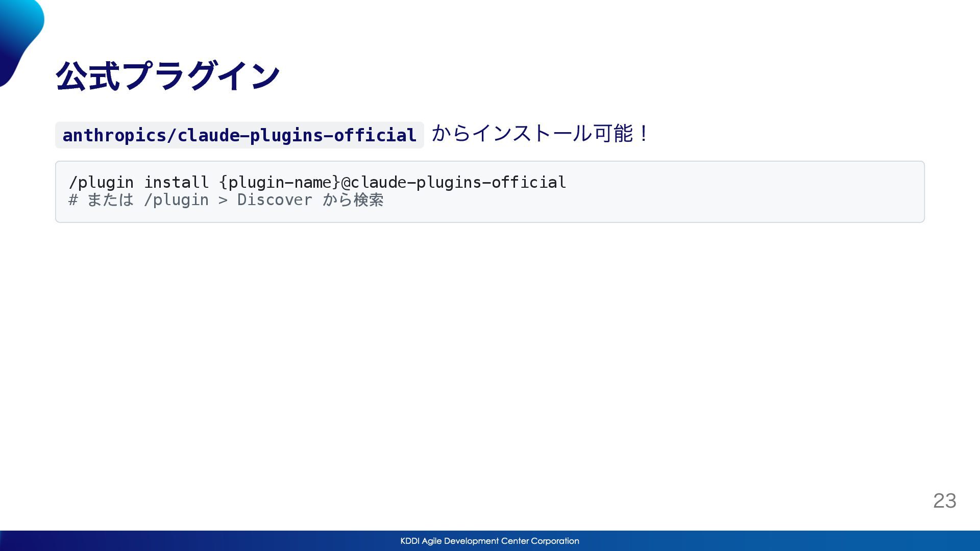Click または in the code comment
This screenshot has width=980, height=551.
110,200
